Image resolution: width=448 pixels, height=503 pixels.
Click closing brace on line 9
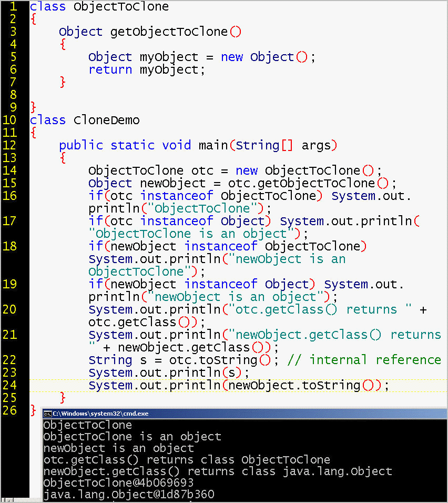tap(33, 107)
